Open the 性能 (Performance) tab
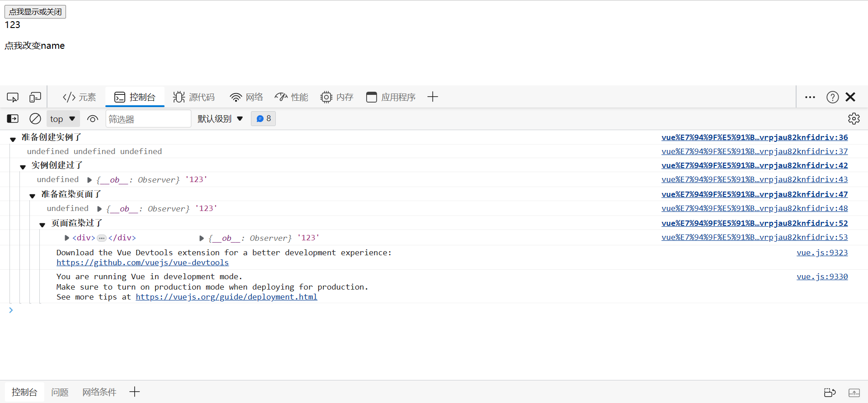 292,97
